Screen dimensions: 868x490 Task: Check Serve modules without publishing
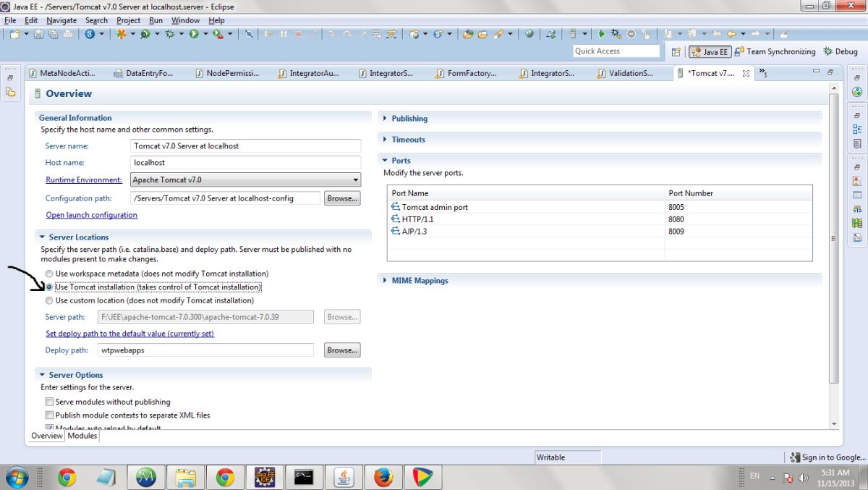coord(49,402)
